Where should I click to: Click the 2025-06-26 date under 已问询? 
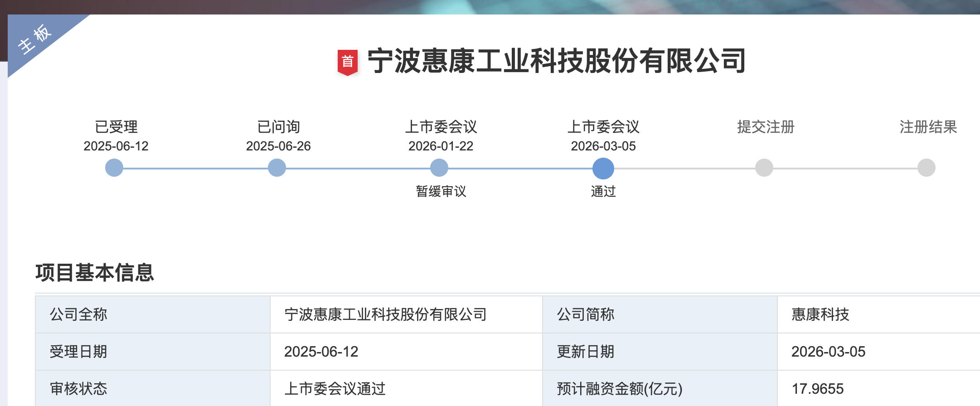[x=278, y=146]
